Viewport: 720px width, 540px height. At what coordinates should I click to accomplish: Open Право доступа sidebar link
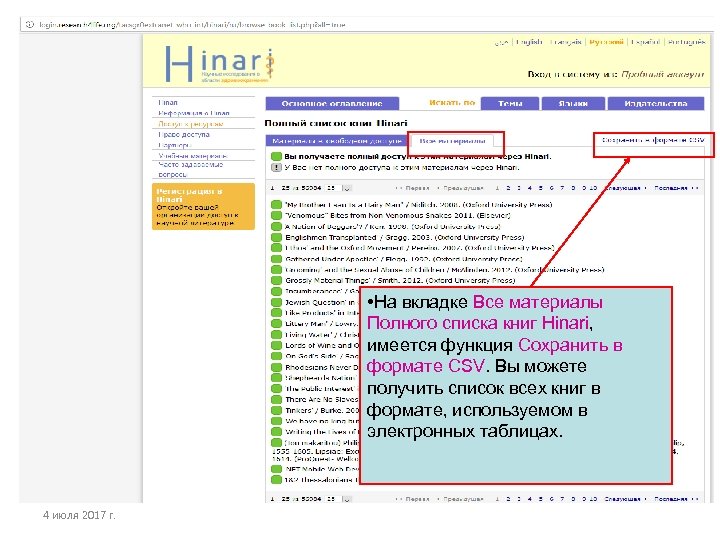click(x=184, y=135)
